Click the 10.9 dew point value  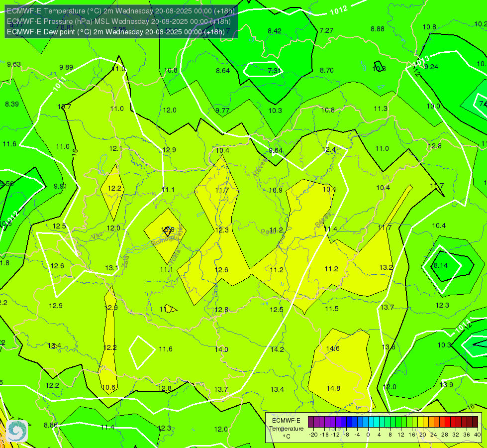click(276, 190)
